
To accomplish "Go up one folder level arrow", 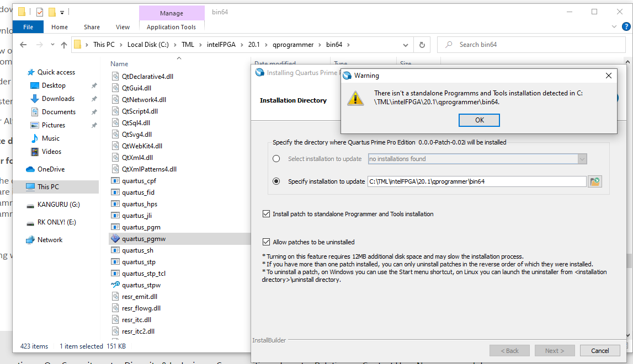I will pyautogui.click(x=64, y=45).
